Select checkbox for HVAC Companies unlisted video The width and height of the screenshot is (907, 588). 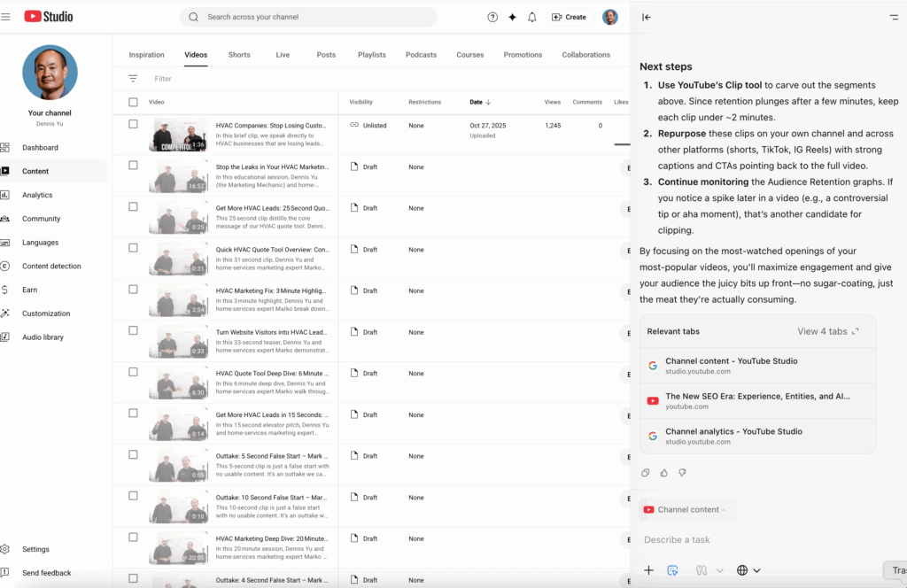click(133, 124)
